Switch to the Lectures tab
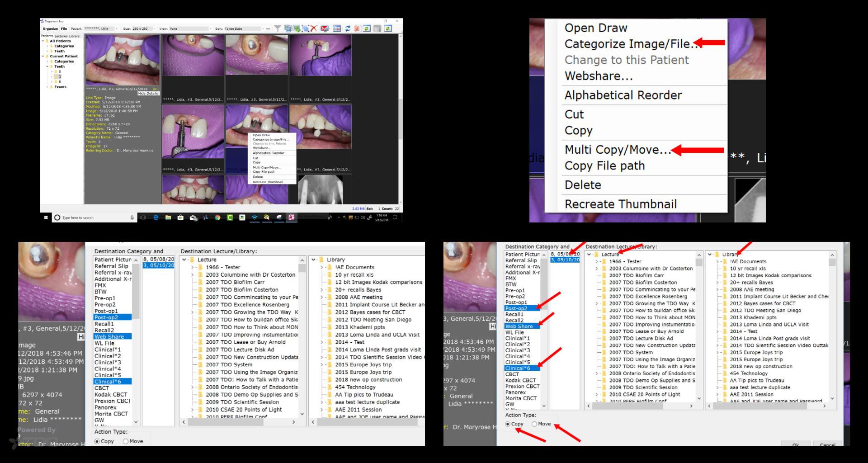The width and height of the screenshot is (868, 463). [x=61, y=36]
